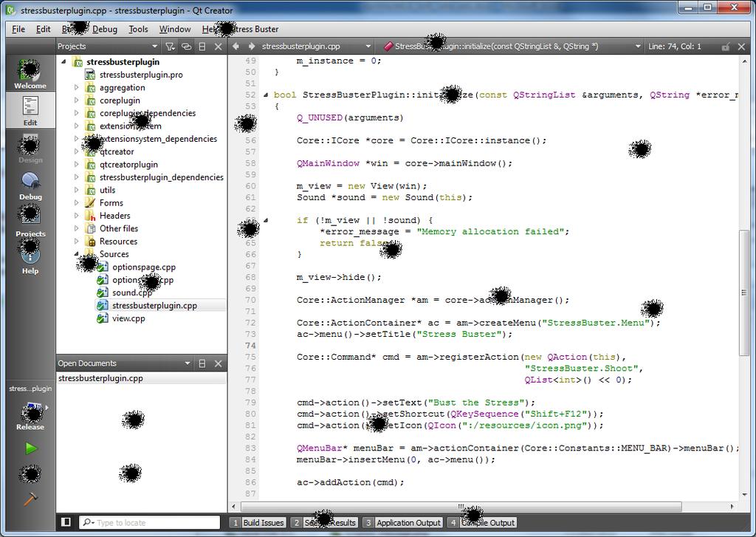The width and height of the screenshot is (756, 537).
Task: Open the Edit menu
Action: point(43,29)
